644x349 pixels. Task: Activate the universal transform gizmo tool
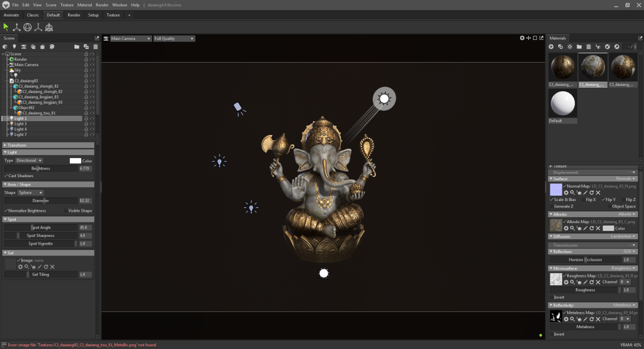[x=49, y=27]
